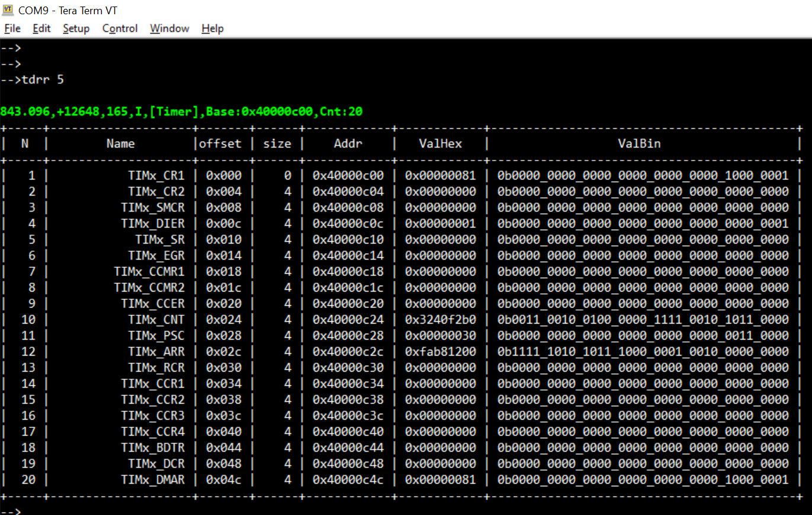
Task: Open the Window menu
Action: [169, 28]
